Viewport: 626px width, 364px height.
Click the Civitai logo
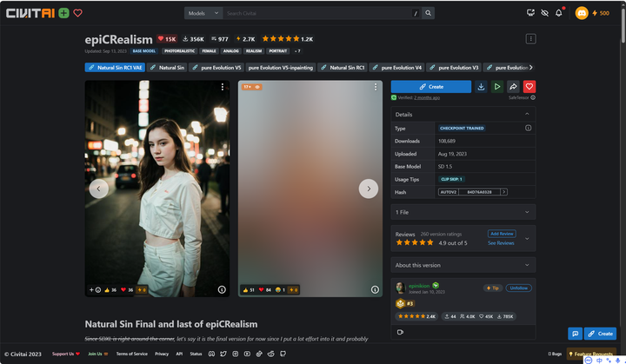30,13
